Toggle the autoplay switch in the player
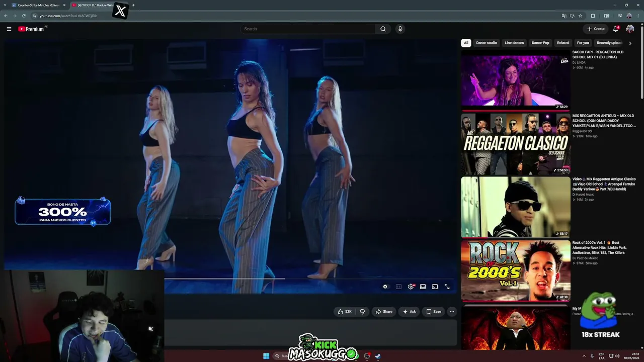 click(x=385, y=287)
